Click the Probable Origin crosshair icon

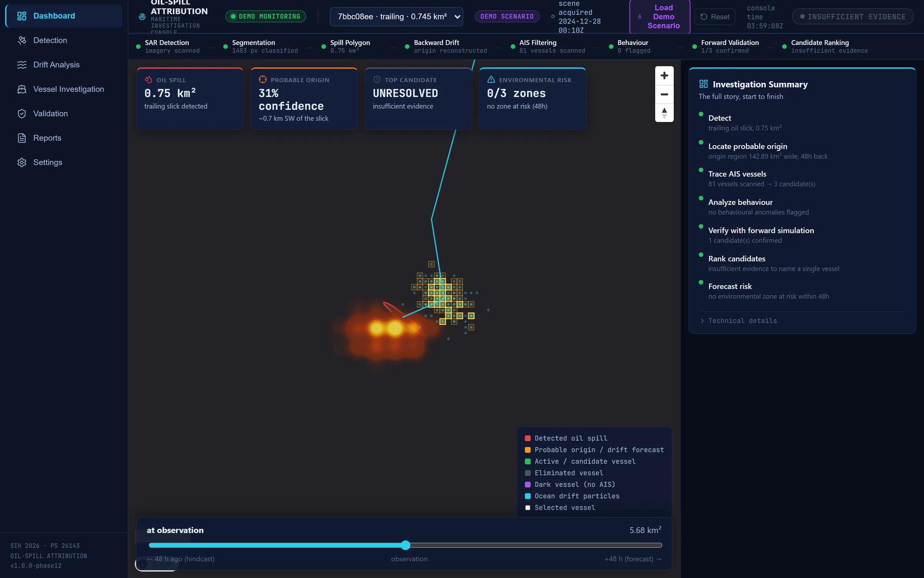[263, 80]
